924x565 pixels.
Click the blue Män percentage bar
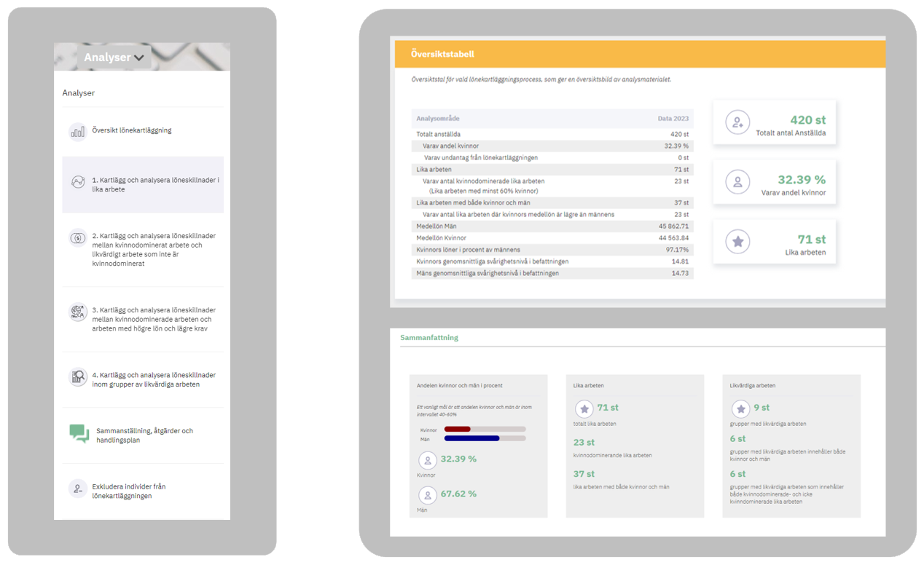pyautogui.click(x=471, y=438)
